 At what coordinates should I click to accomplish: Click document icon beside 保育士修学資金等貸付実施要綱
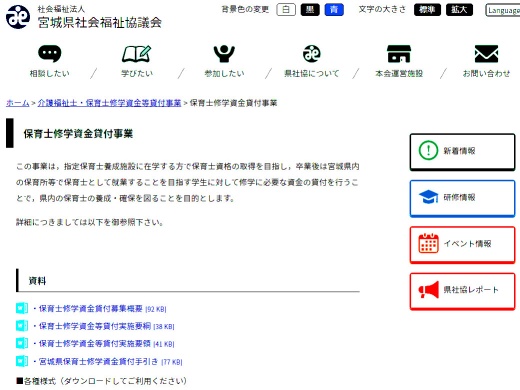coord(22,326)
